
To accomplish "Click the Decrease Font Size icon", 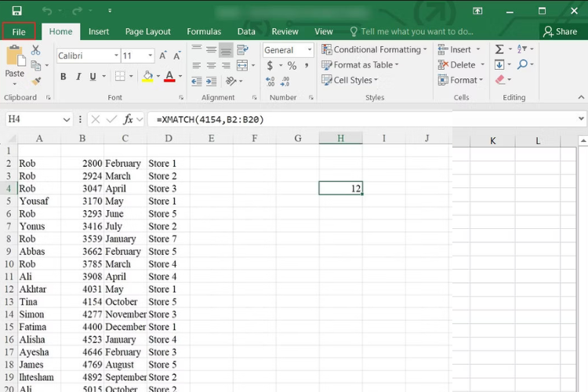I will point(177,56).
